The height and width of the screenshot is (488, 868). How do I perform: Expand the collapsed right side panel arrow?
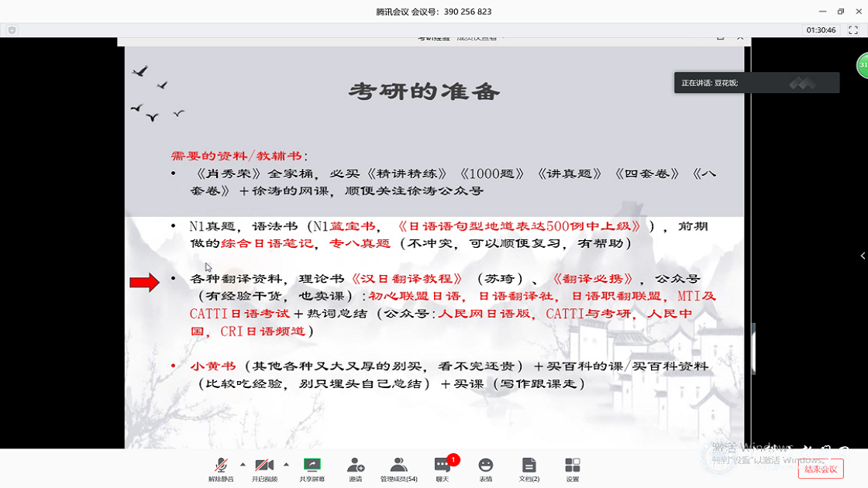(x=863, y=256)
